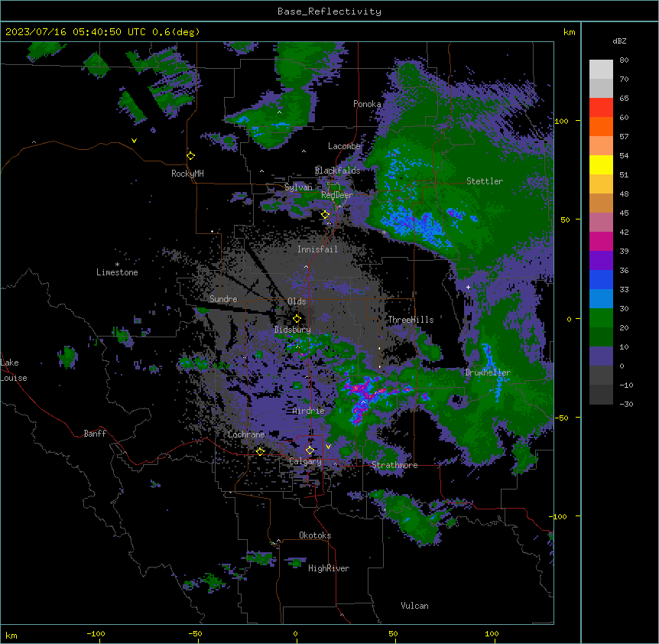Screen dimensions: 659x644
Task: Click the yellow V marker east of Calgary
Action: tap(328, 447)
